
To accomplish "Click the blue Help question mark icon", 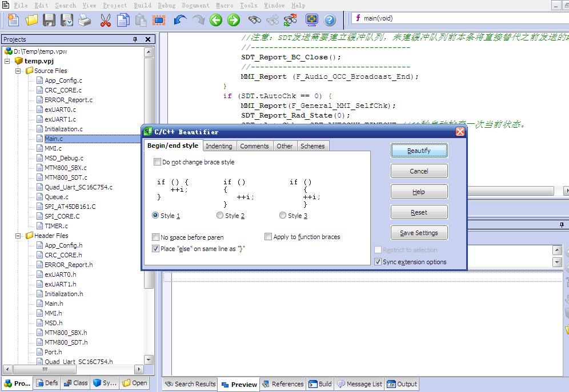I will coord(330,20).
